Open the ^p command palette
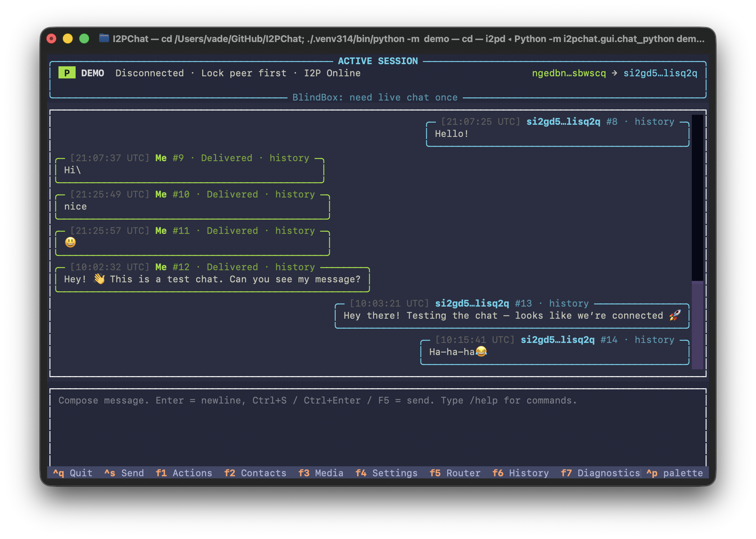The height and width of the screenshot is (539, 756). (674, 473)
